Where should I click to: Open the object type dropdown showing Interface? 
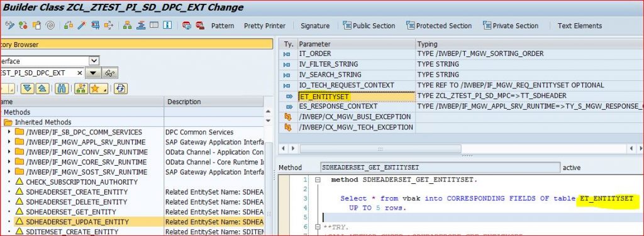point(94,61)
